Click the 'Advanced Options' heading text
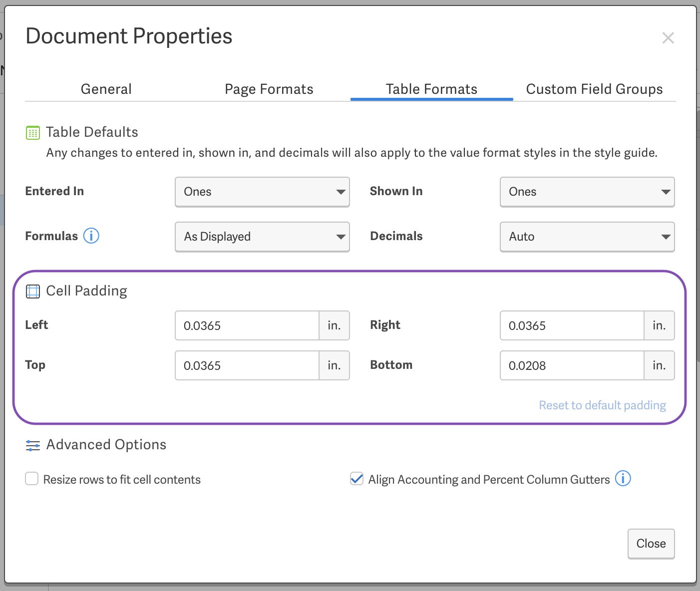The height and width of the screenshot is (591, 700). (106, 445)
